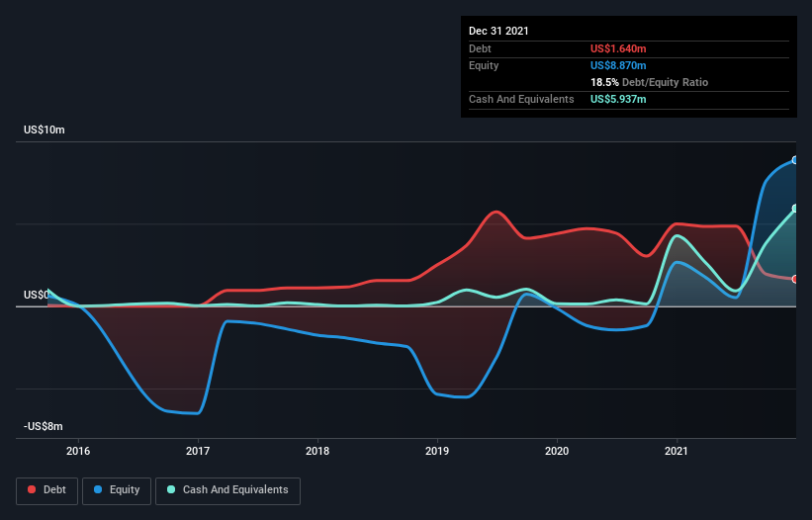812x520 pixels.
Task: Click the US$0 y-axis label
Action: 36,295
